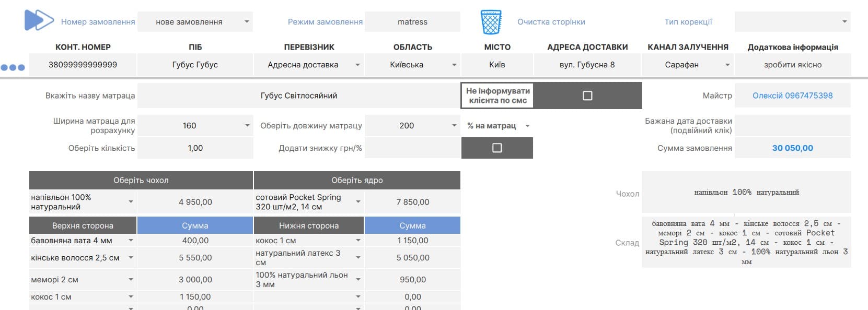Click the 'Оберіть чохол' header
This screenshot has width=868, height=310.
pyautogui.click(x=141, y=180)
